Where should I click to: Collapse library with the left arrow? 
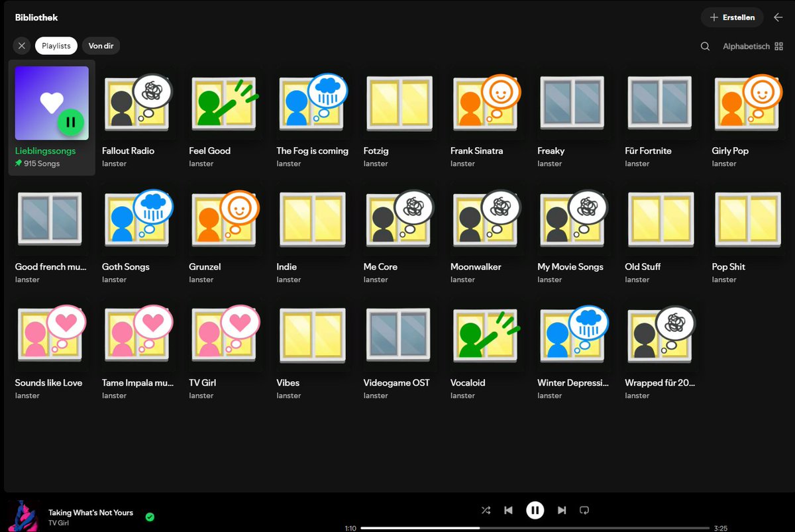point(778,17)
